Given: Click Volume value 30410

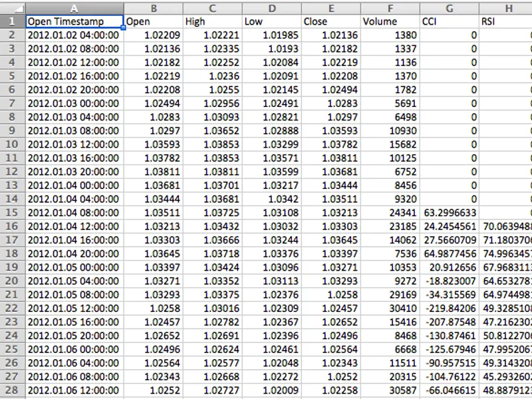Looking at the screenshot, I should pyautogui.click(x=390, y=309).
